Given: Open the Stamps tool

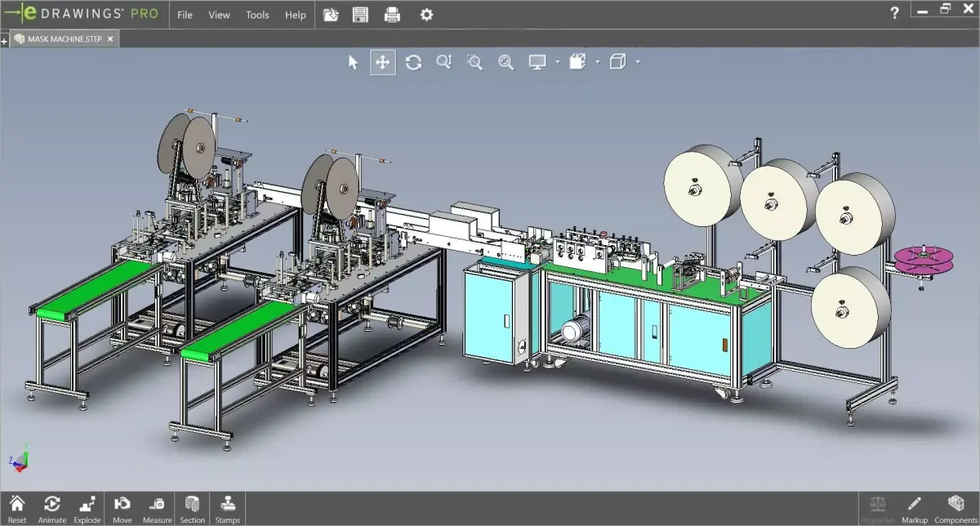Looking at the screenshot, I should [x=228, y=509].
